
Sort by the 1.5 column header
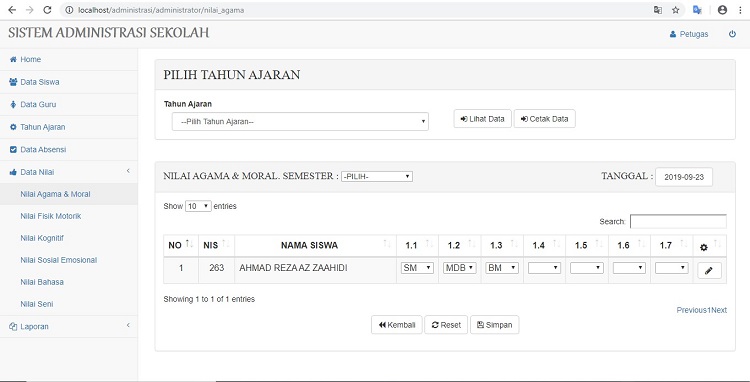point(587,245)
